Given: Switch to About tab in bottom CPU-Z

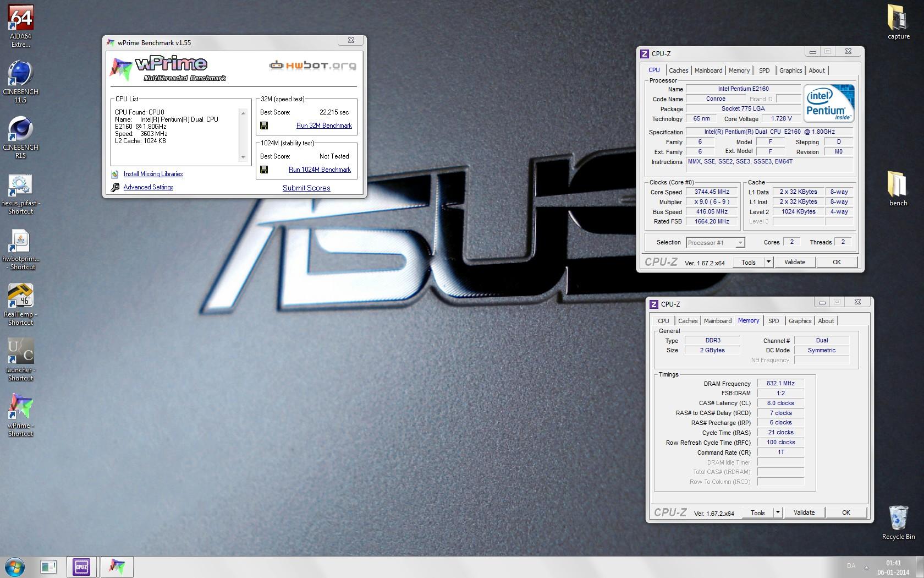Looking at the screenshot, I should (x=826, y=321).
